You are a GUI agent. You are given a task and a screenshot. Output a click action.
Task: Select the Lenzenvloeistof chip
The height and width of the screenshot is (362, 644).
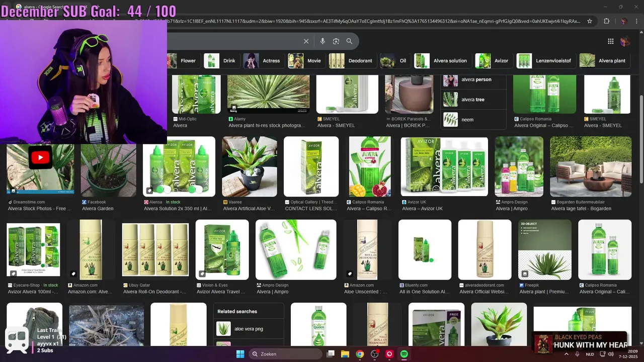[x=545, y=61]
